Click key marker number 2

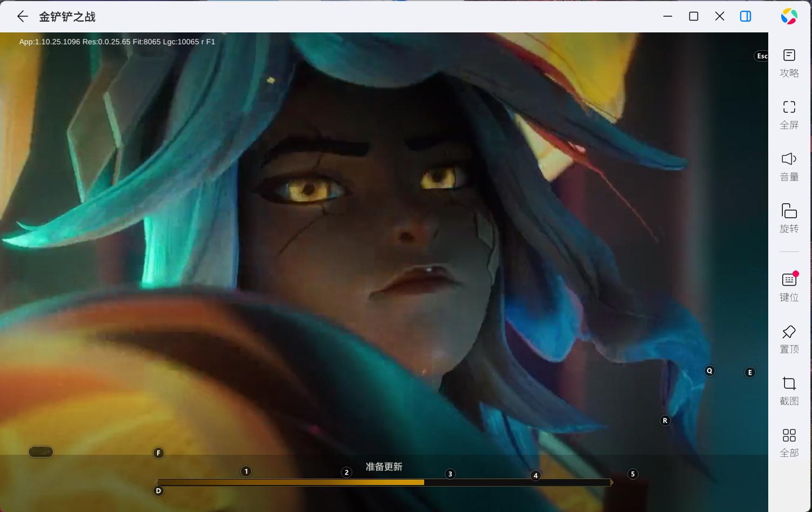pyautogui.click(x=347, y=473)
